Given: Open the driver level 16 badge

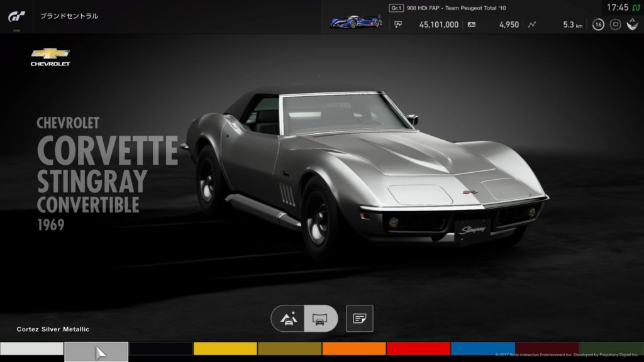Looking at the screenshot, I should (598, 25).
